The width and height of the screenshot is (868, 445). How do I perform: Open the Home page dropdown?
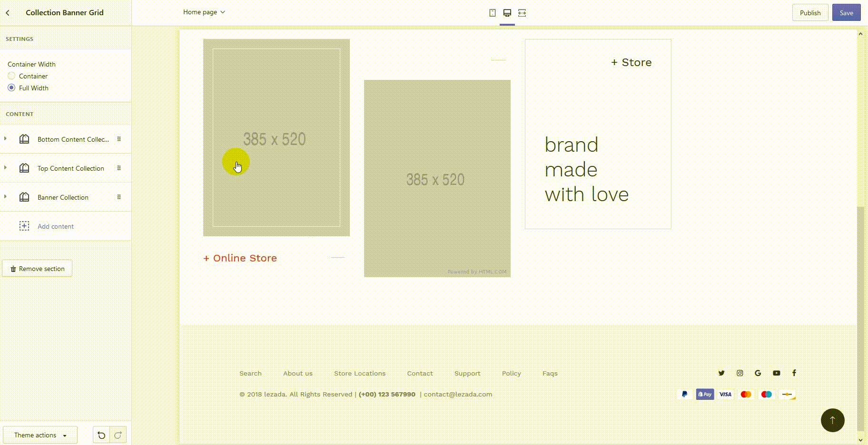[204, 12]
